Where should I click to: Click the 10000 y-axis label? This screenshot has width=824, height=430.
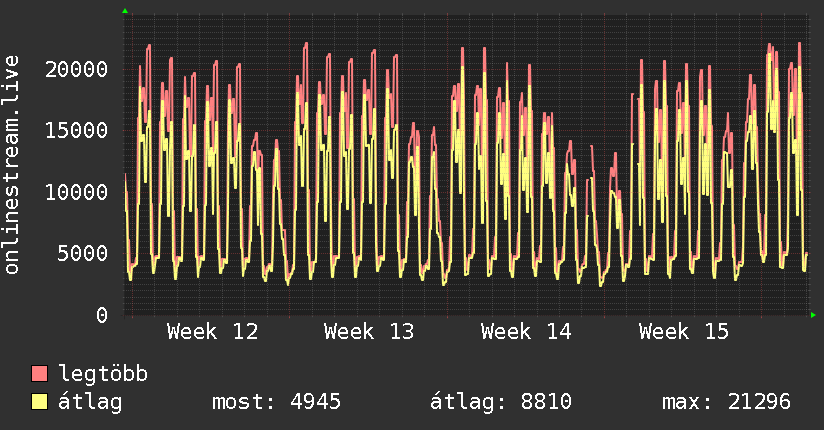point(76,192)
